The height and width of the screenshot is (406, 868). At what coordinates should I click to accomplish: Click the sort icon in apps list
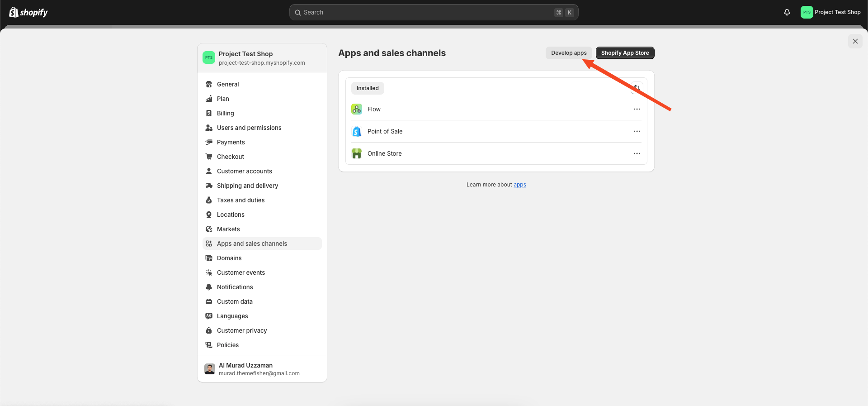[x=637, y=88]
